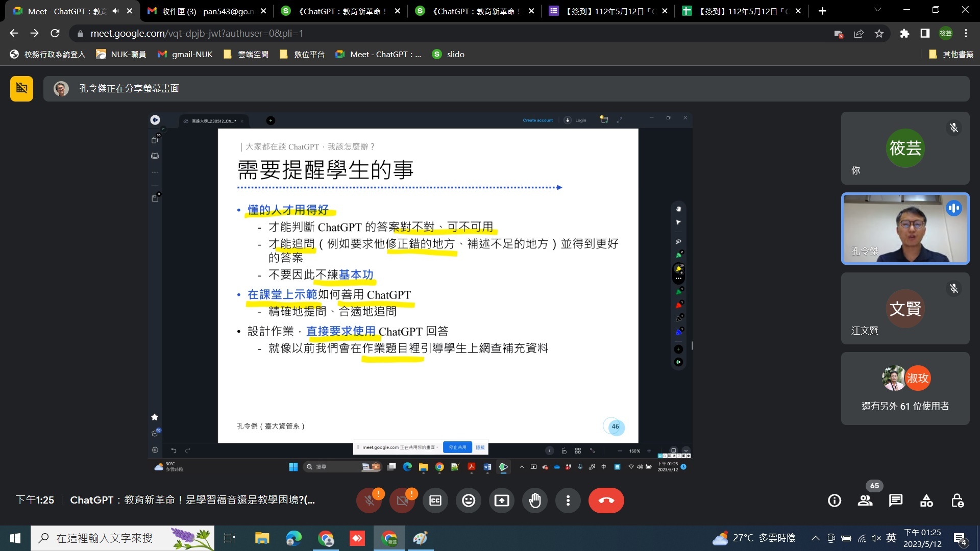Select 江文賢 participant tile
Image resolution: width=980 pixels, height=551 pixels.
click(905, 308)
